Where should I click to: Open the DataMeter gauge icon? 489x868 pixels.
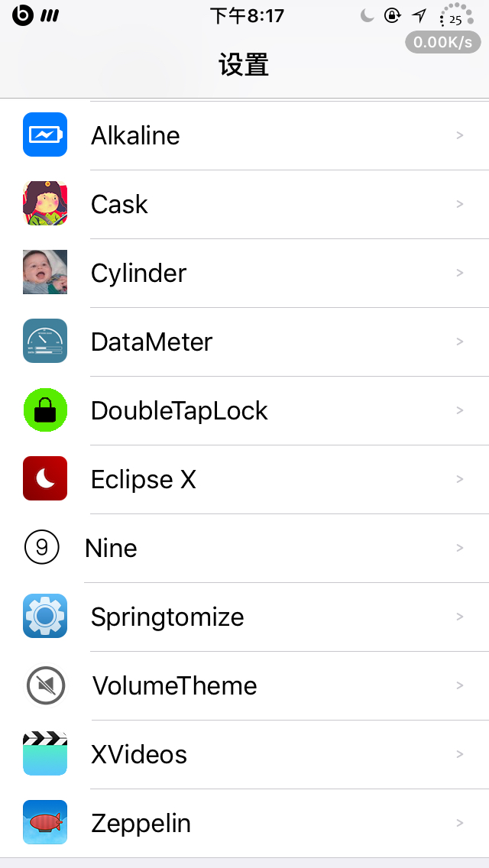tap(45, 342)
